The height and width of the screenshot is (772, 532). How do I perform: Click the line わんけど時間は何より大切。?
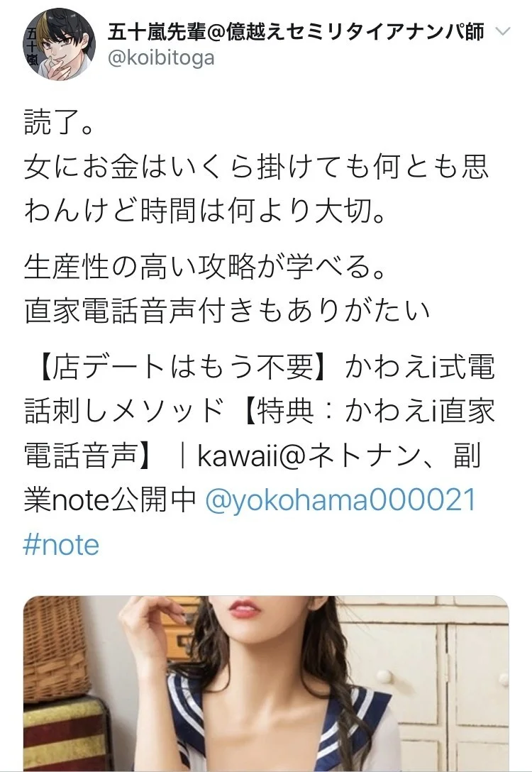205,211
